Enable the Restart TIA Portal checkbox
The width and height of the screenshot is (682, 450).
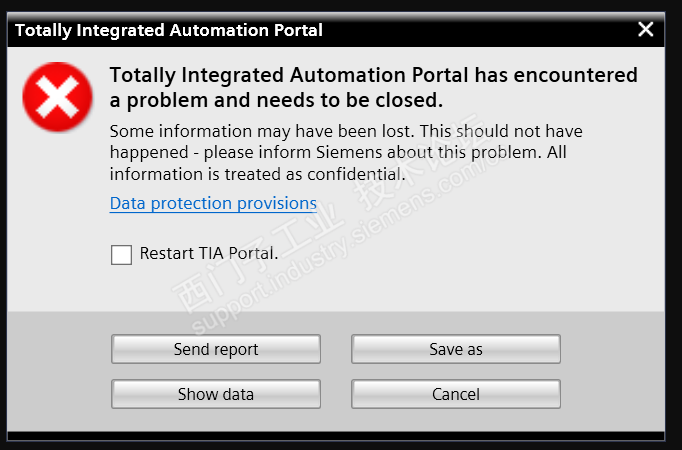coord(121,255)
